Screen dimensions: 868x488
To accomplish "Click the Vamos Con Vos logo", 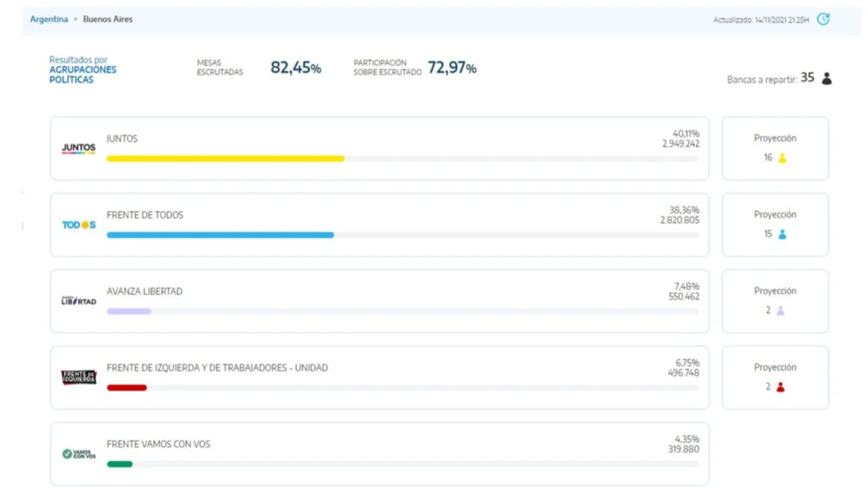I will (x=79, y=453).
